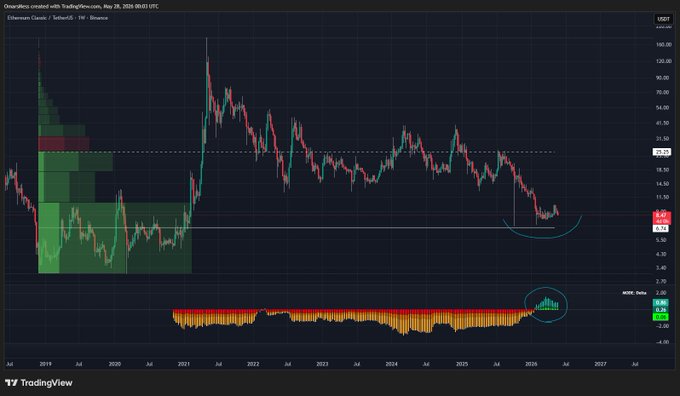The width and height of the screenshot is (680, 396).
Task: Click the 160.00 price axis label
Action: pos(664,44)
